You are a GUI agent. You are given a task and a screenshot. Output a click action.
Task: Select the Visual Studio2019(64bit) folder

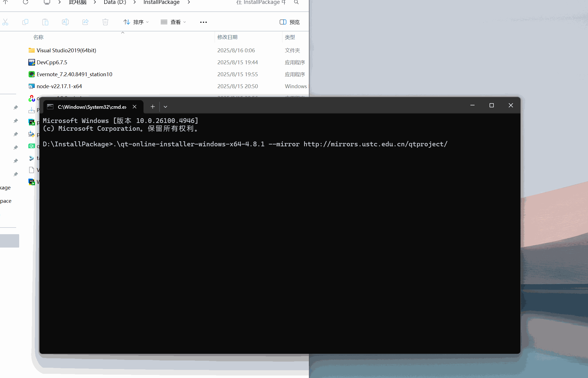(x=66, y=50)
